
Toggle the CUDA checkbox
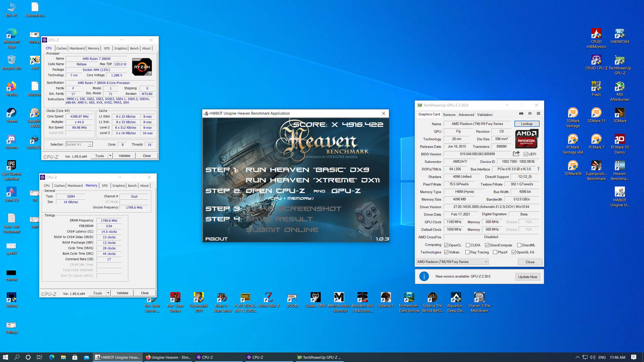coord(468,245)
